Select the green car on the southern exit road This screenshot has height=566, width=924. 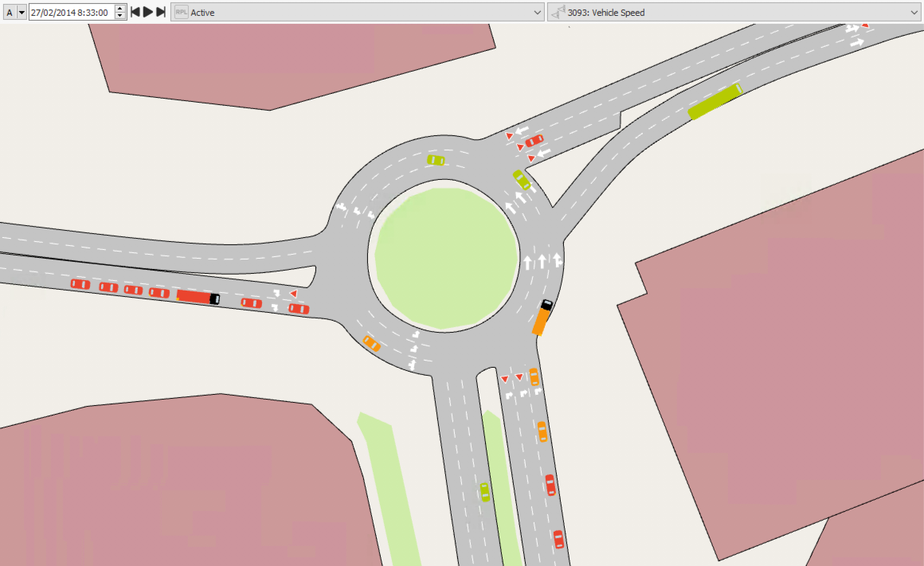coord(484,492)
